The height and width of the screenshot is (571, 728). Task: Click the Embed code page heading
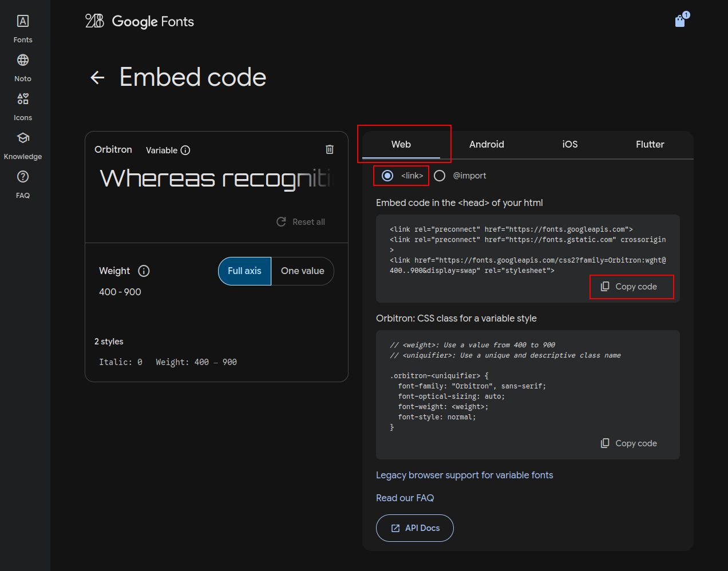[193, 77]
